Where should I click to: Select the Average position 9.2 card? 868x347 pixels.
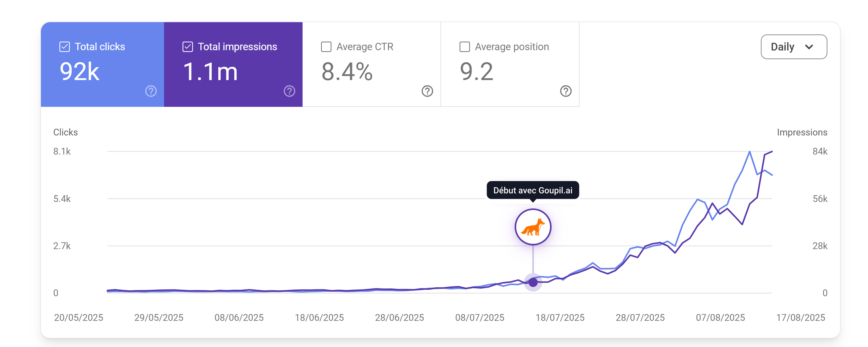pos(510,64)
